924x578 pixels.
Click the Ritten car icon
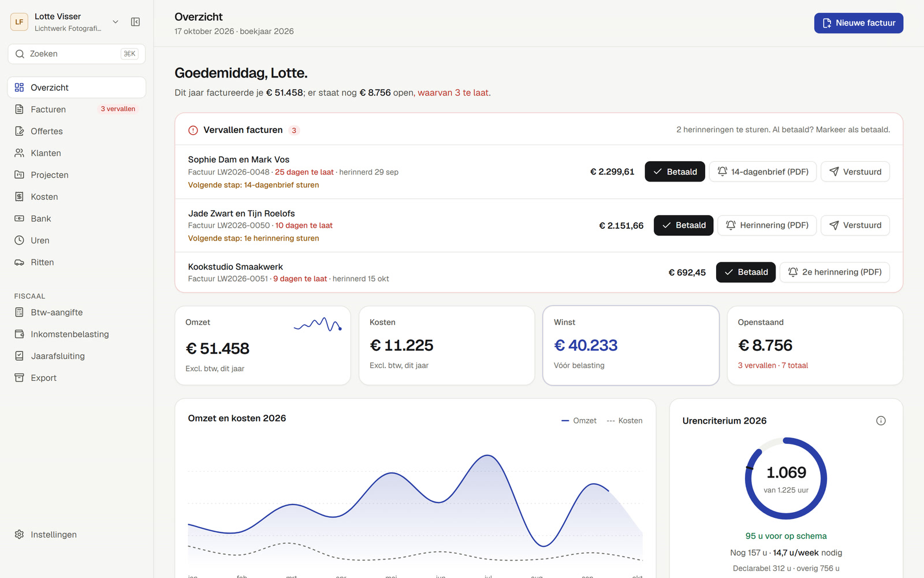pyautogui.click(x=19, y=262)
